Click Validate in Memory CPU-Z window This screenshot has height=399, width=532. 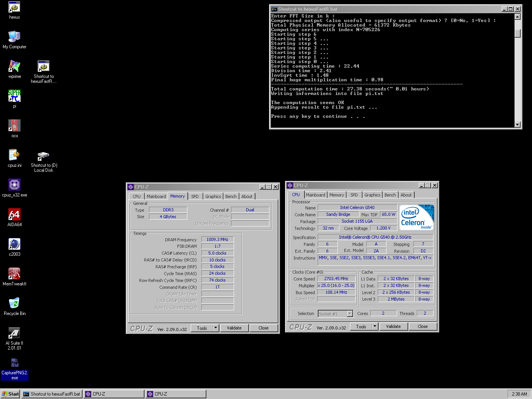click(x=234, y=328)
